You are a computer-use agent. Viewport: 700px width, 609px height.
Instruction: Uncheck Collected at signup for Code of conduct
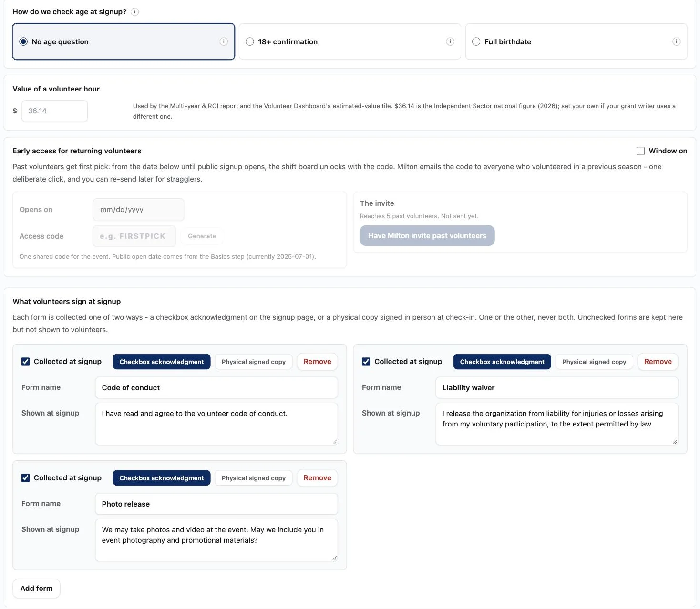26,362
